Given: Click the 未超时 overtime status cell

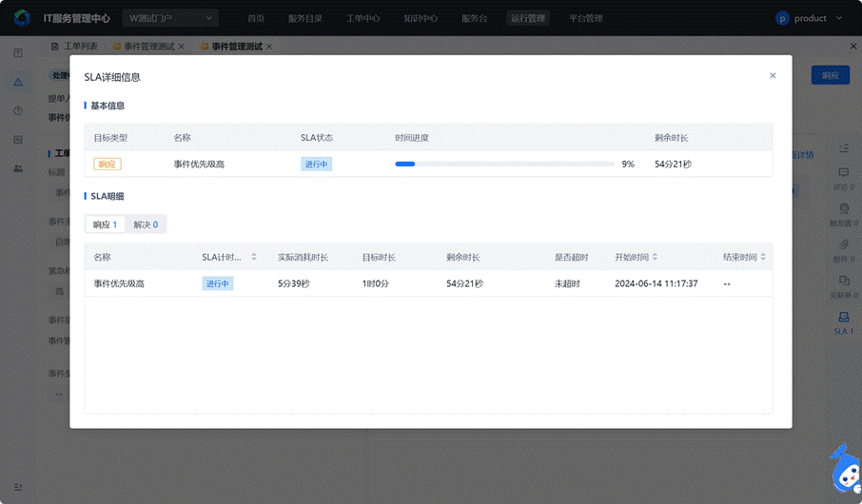Looking at the screenshot, I should (x=567, y=283).
